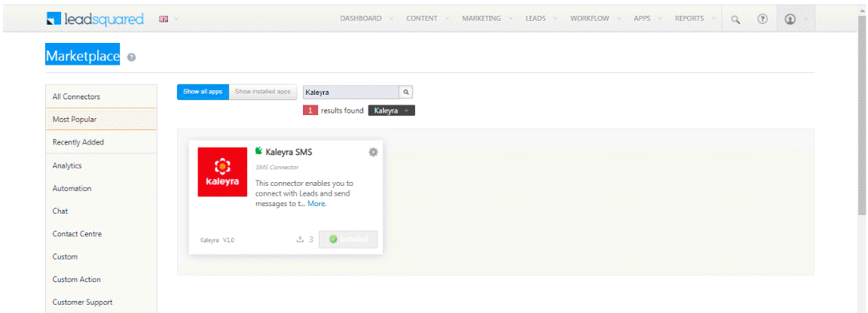The height and width of the screenshot is (313, 868).
Task: Click the Marketplace help icon
Action: (x=131, y=57)
